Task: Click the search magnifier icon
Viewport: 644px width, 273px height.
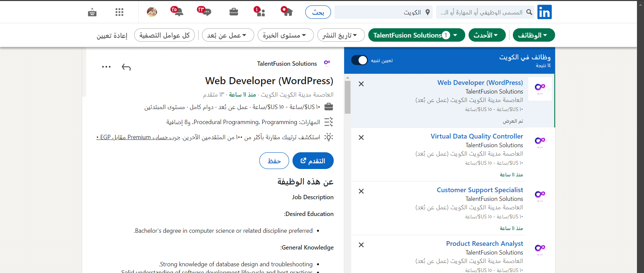Action: (x=529, y=12)
